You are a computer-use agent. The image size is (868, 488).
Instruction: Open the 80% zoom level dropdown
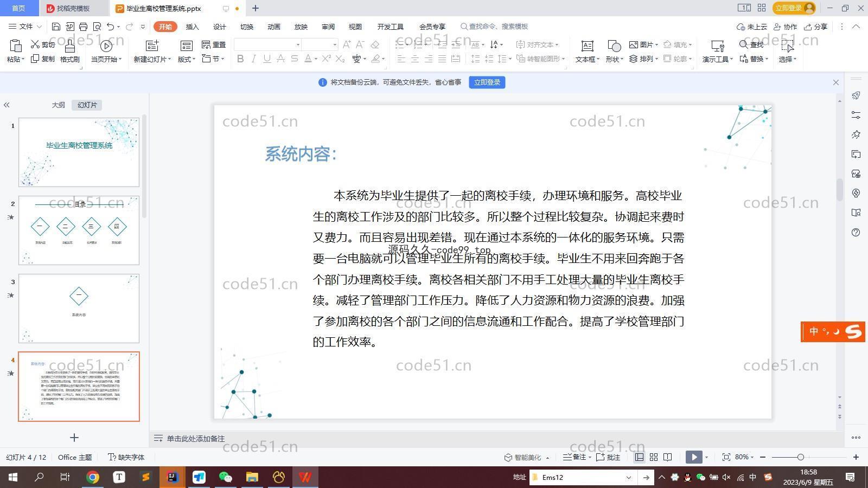tap(745, 457)
